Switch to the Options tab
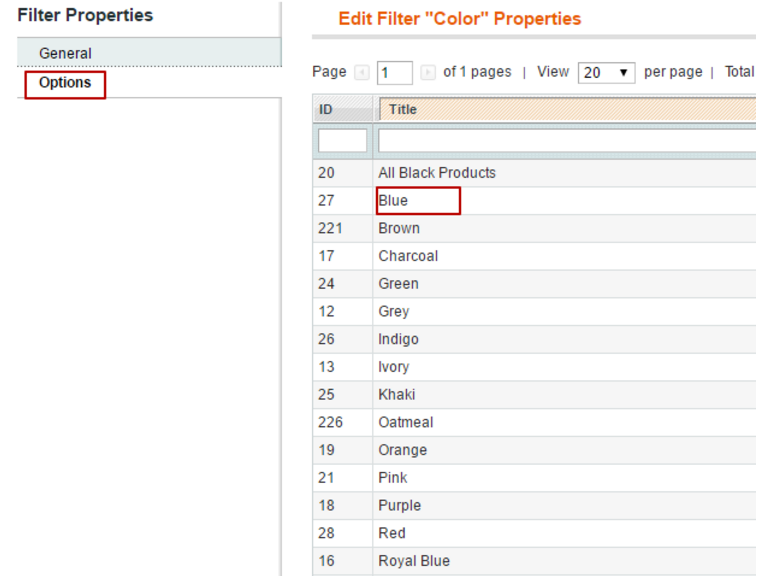 coord(65,83)
